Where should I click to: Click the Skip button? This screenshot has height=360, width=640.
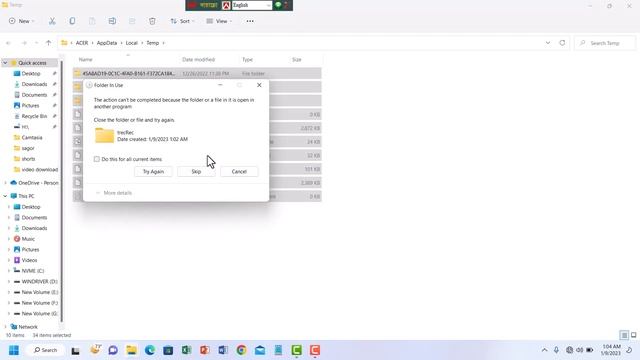click(x=196, y=172)
